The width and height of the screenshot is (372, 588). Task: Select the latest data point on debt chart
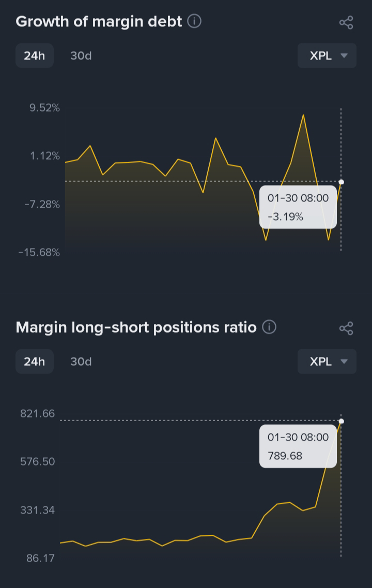point(341,182)
